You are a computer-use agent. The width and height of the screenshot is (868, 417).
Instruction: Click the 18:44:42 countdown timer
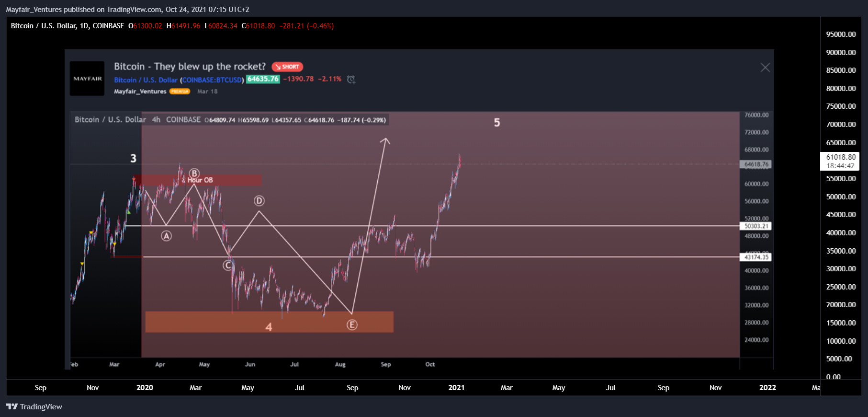tap(841, 166)
